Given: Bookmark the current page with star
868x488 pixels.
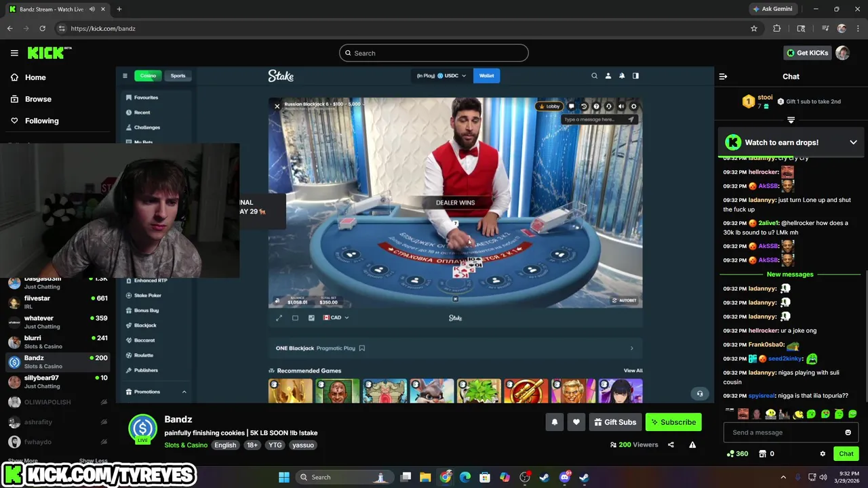Looking at the screenshot, I should point(753,28).
